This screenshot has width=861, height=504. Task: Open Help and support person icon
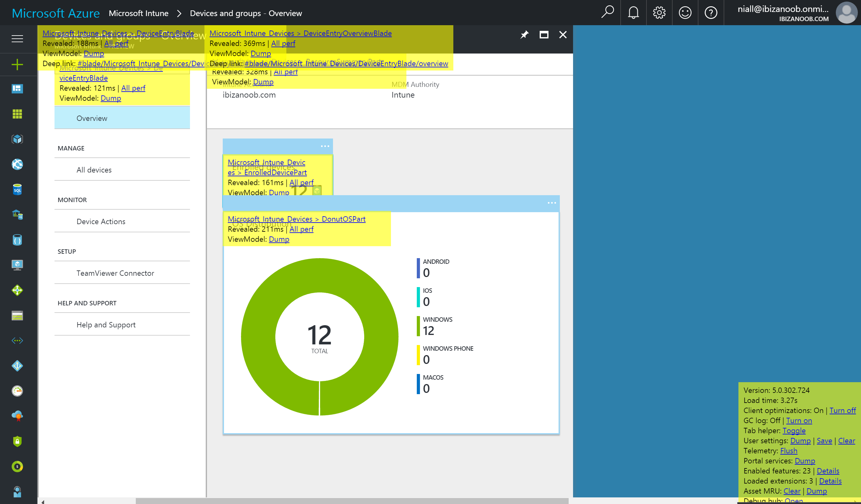tap(17, 492)
